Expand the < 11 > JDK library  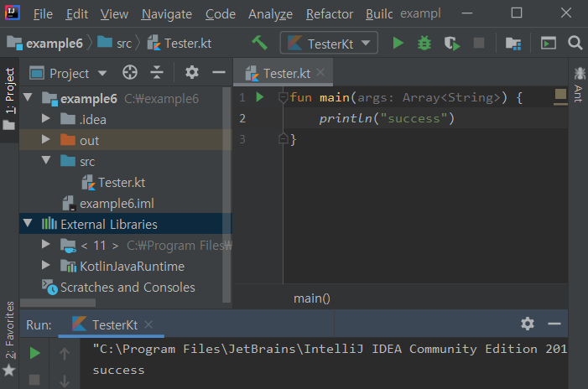click(x=46, y=244)
